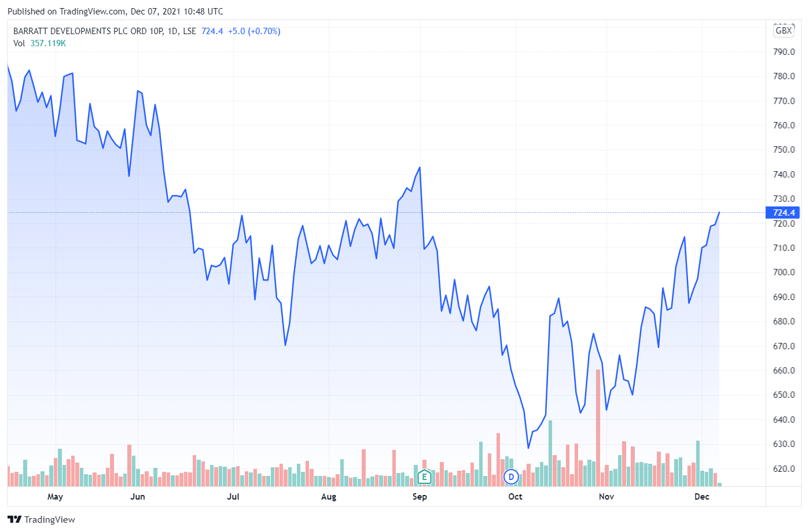Click the volume value '357.119K'
This screenshot has height=532, width=809.
[48, 43]
